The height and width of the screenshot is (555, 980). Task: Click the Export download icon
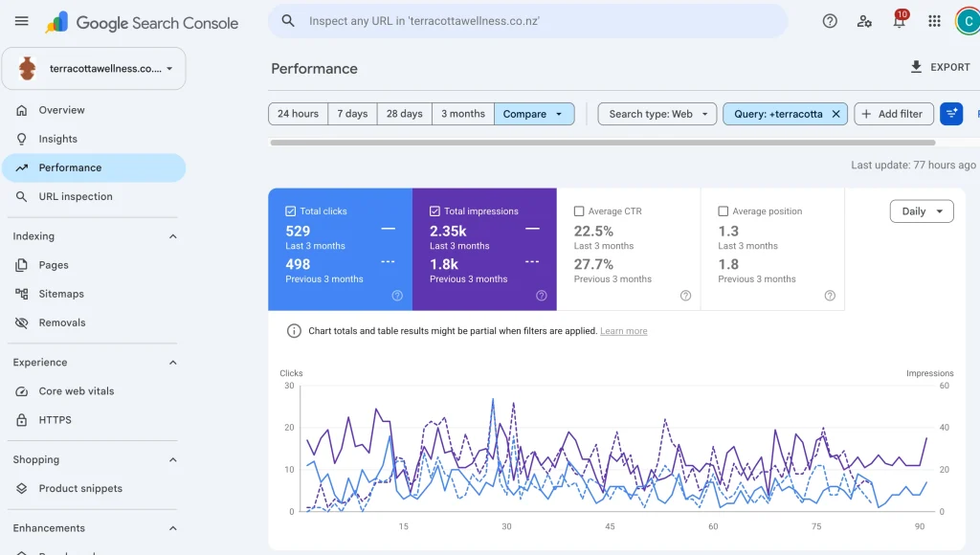pyautogui.click(x=916, y=67)
